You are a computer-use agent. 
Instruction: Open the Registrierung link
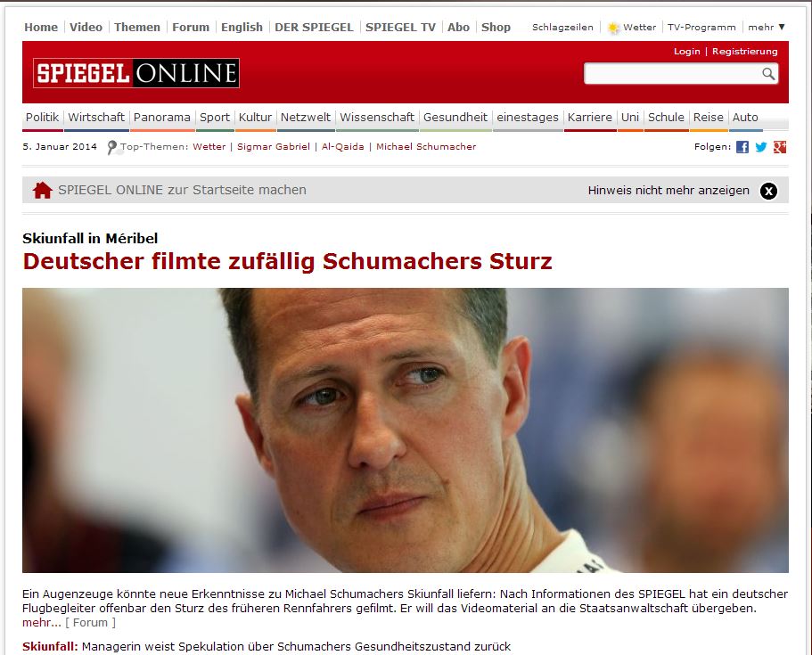[744, 52]
